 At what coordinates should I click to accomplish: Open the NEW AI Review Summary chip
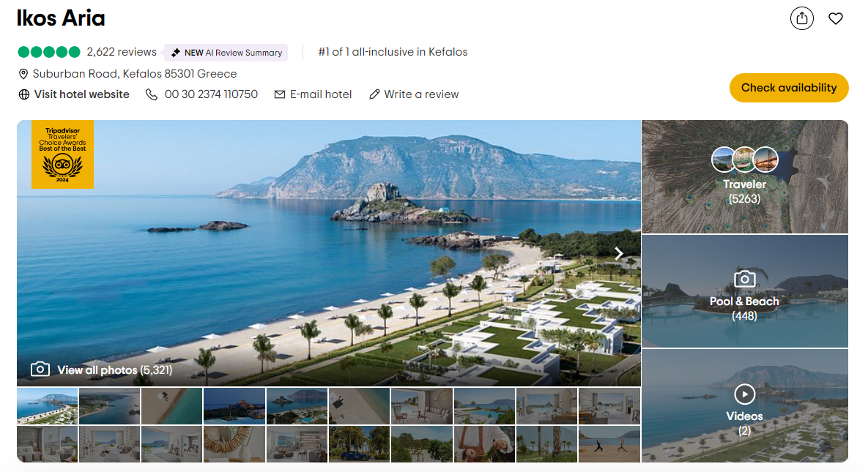[226, 53]
